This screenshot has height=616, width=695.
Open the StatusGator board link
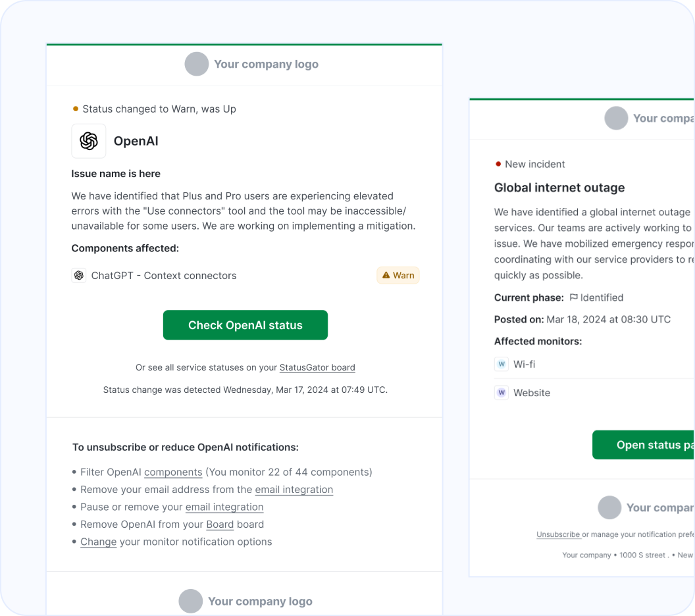[317, 368]
